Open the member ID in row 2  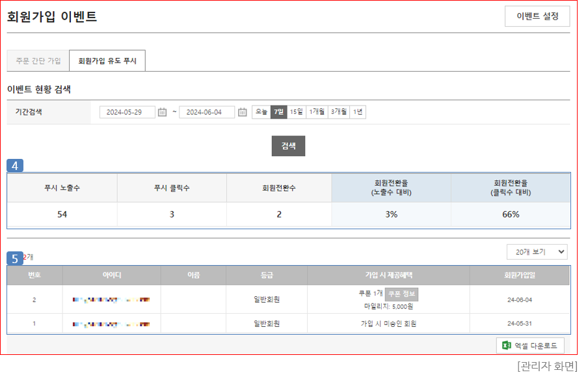[x=111, y=300]
